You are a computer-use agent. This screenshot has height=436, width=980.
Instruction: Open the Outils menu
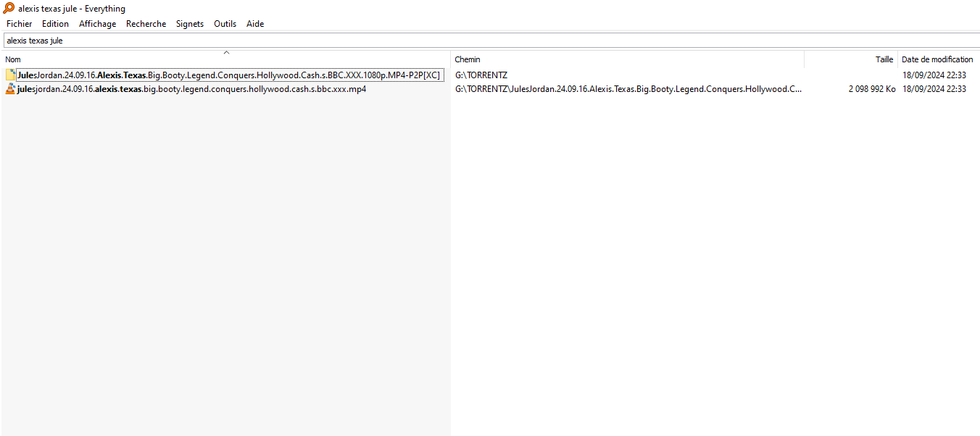pyautogui.click(x=225, y=24)
